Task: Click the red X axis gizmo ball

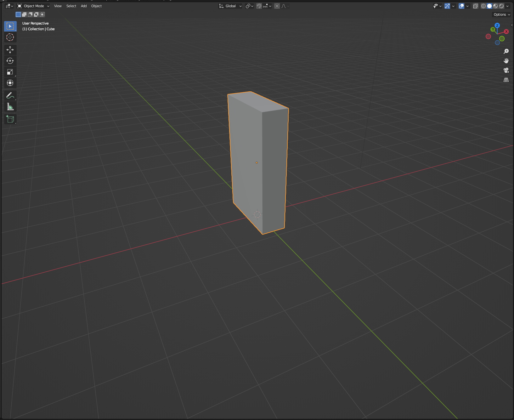Action: point(506,31)
